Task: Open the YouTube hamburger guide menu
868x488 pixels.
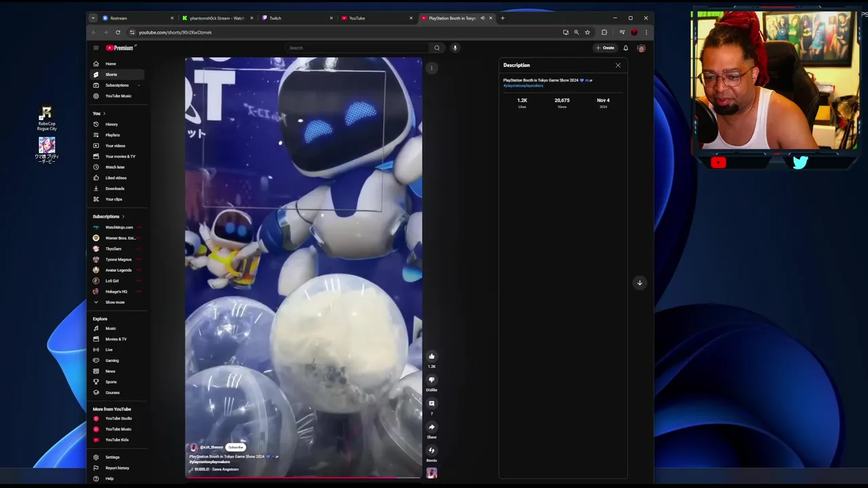Action: click(96, 48)
